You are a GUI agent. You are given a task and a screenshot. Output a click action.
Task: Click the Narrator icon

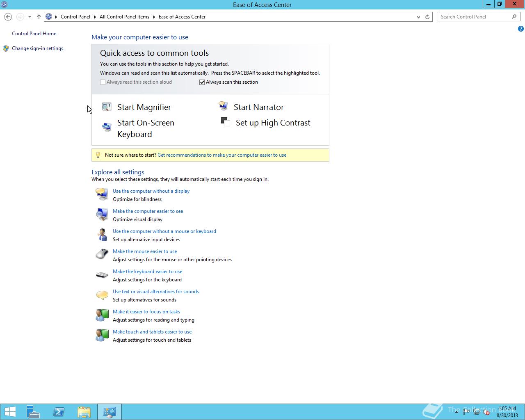(223, 107)
